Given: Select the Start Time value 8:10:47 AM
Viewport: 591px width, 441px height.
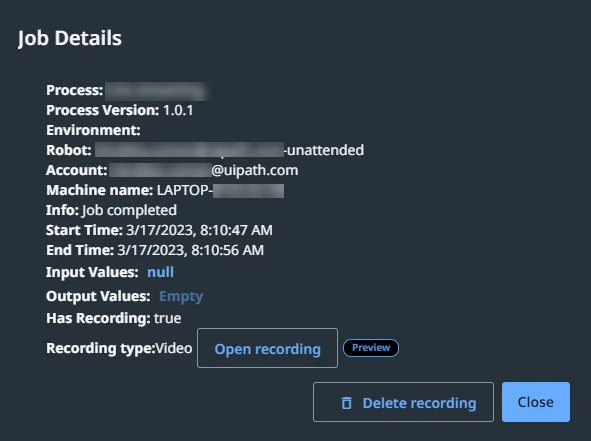Looking at the screenshot, I should point(236,230).
